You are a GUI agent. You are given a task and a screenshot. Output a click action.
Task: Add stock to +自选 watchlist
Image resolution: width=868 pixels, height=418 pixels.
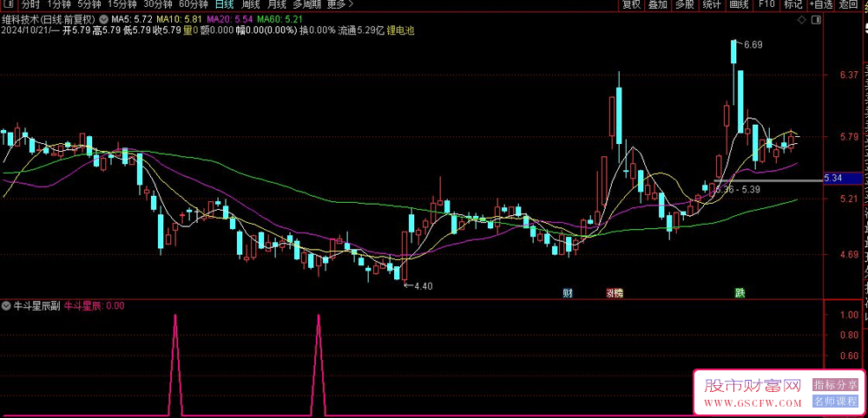point(821,5)
